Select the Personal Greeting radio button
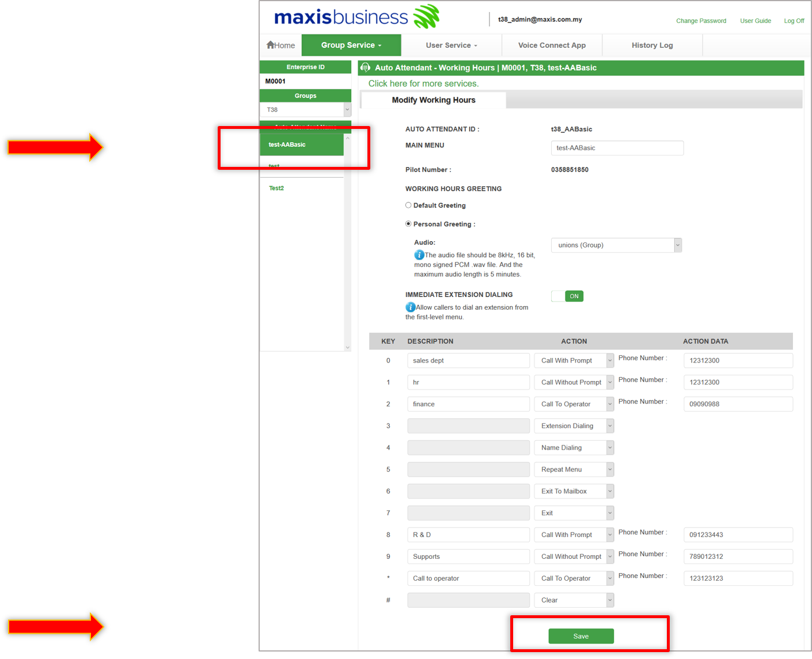 click(x=408, y=224)
